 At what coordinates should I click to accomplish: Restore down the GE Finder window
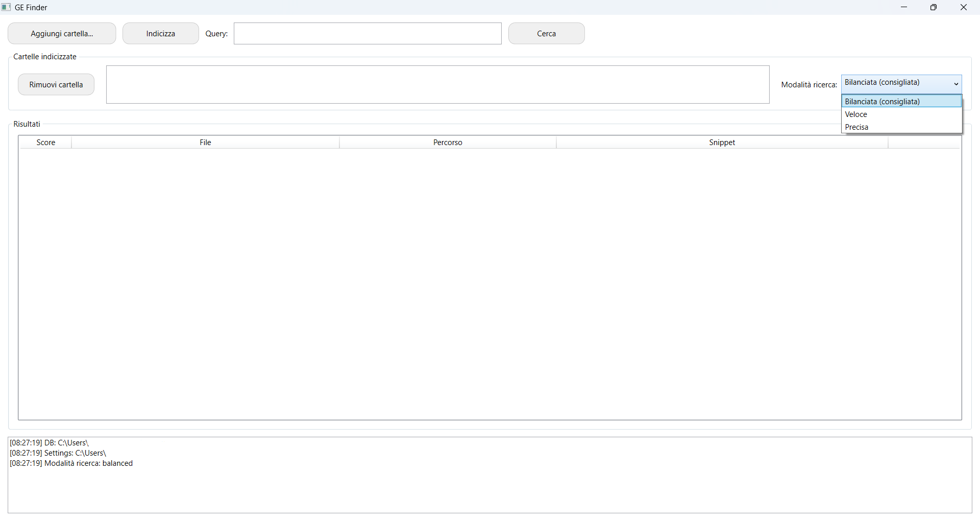pyautogui.click(x=934, y=7)
